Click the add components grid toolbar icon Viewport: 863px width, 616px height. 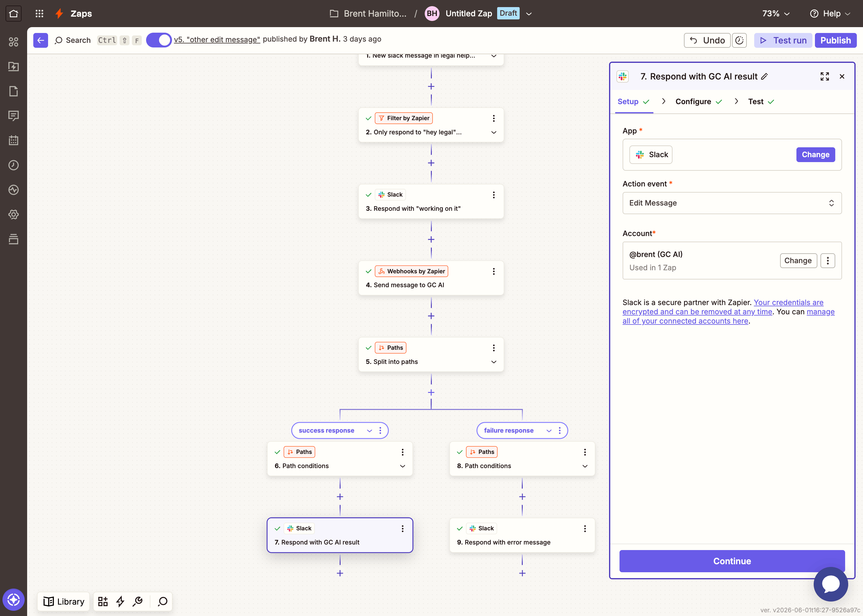(x=103, y=601)
